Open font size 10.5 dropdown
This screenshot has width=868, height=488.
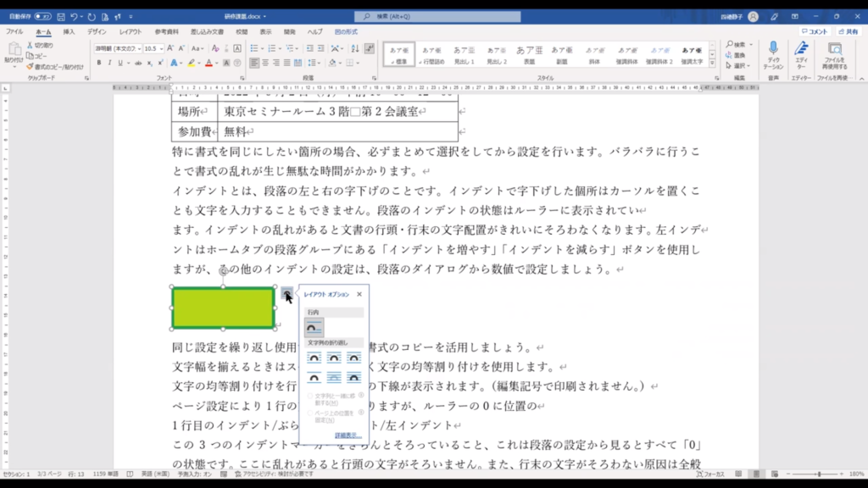coord(161,48)
